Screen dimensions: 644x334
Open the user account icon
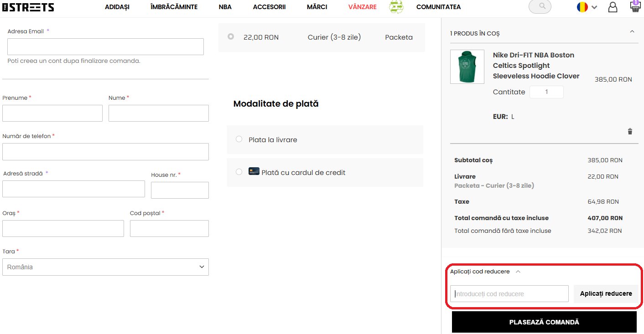point(613,7)
